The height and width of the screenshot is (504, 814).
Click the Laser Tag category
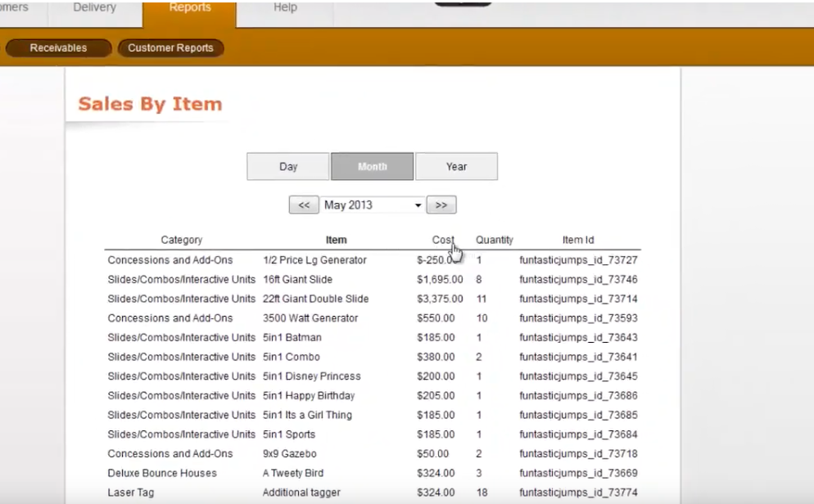click(x=131, y=492)
